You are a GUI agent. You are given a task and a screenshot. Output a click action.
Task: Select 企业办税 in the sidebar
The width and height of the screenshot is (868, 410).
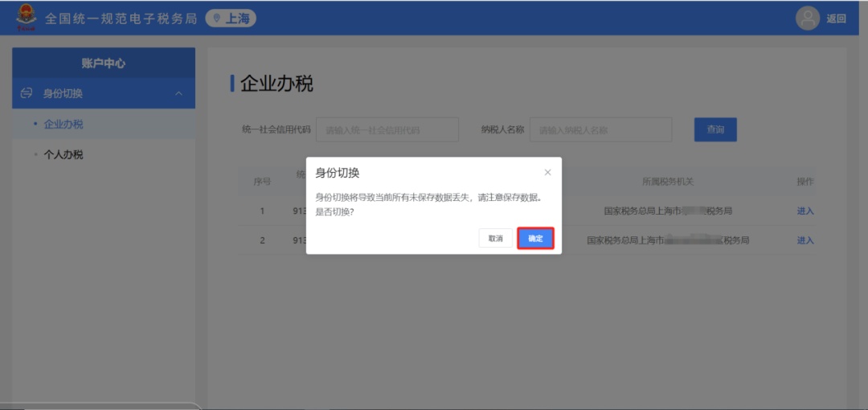point(63,125)
